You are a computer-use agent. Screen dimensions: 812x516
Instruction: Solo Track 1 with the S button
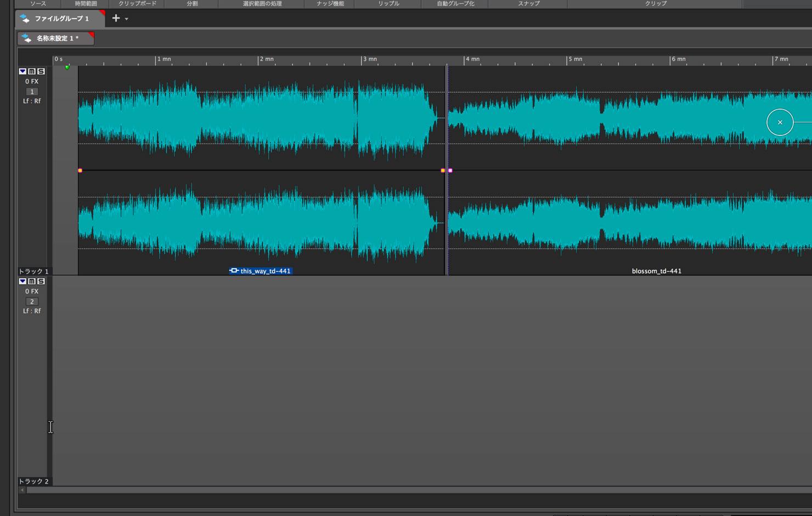coord(41,71)
